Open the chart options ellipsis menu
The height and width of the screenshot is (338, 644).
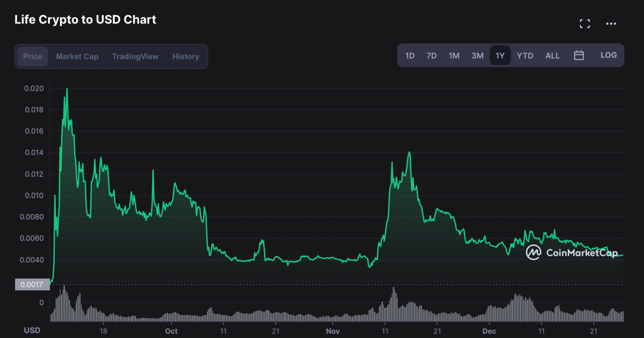(611, 23)
